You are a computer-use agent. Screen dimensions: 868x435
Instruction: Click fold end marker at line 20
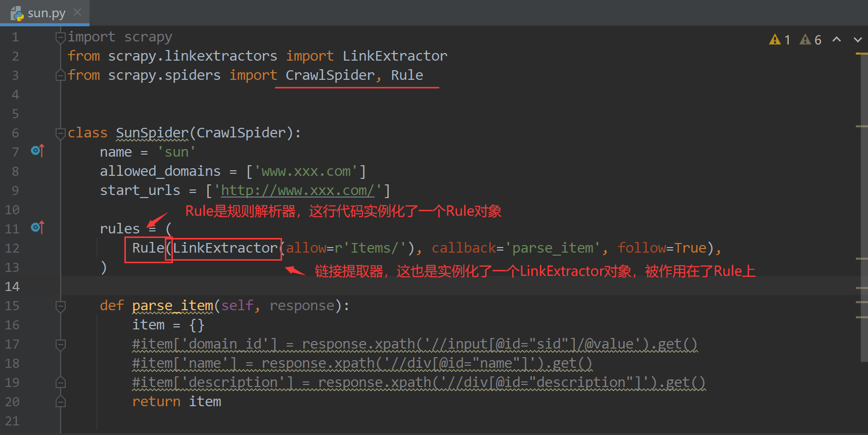pyautogui.click(x=61, y=402)
